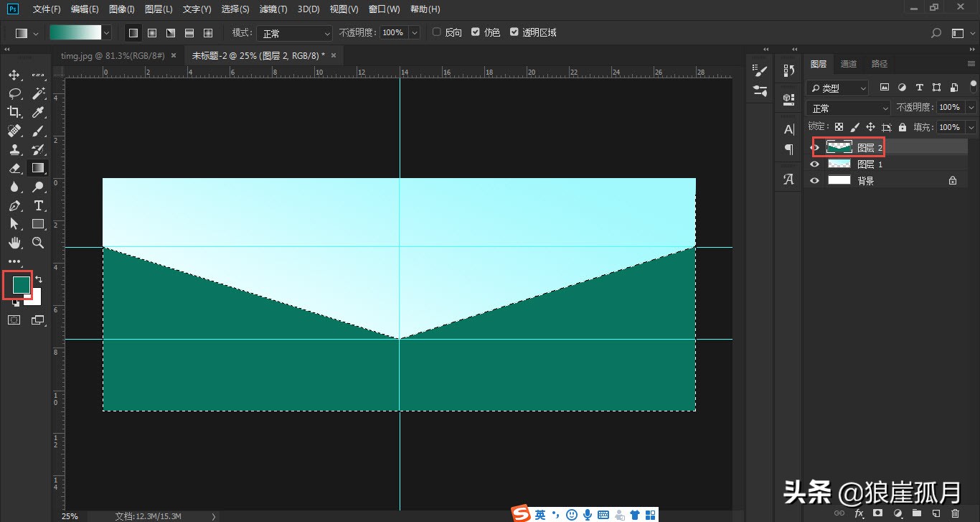Switch to the 通道 tab
Screen dimensions: 980x522
[x=849, y=63]
